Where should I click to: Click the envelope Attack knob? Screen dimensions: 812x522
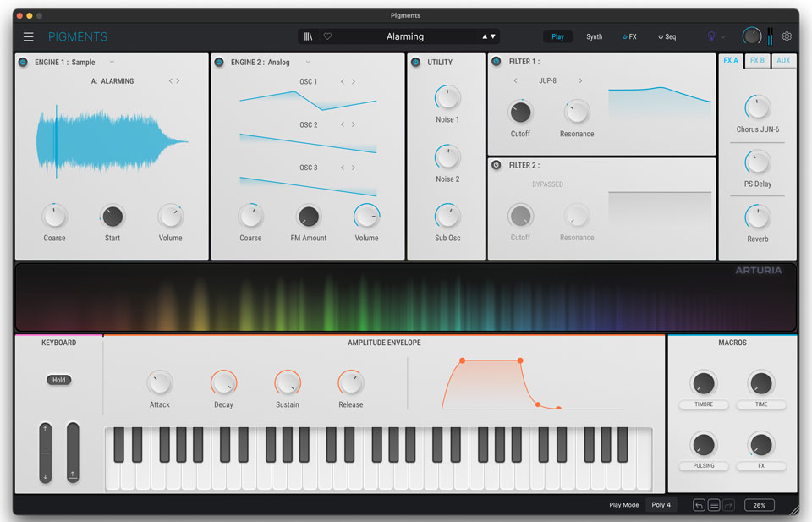click(x=160, y=383)
